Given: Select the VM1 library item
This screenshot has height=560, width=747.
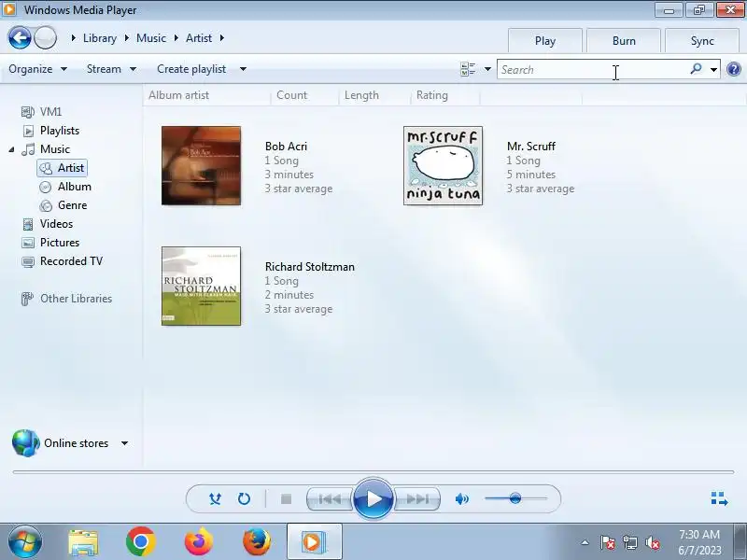Looking at the screenshot, I should pyautogui.click(x=42, y=111).
